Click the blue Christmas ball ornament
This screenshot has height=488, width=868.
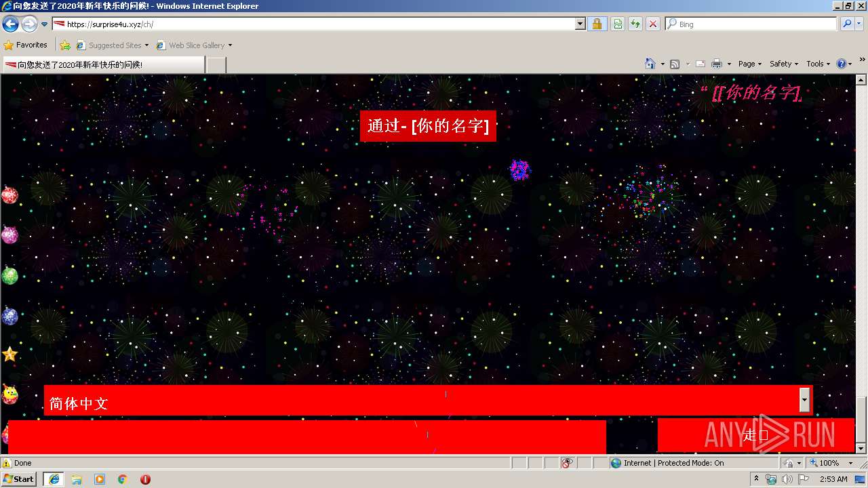(9, 316)
